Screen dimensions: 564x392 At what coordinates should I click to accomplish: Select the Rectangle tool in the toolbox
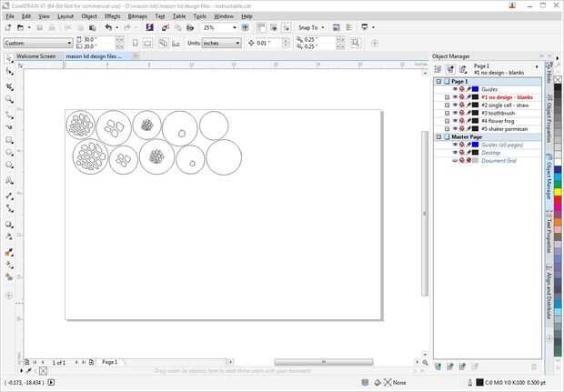(x=9, y=140)
